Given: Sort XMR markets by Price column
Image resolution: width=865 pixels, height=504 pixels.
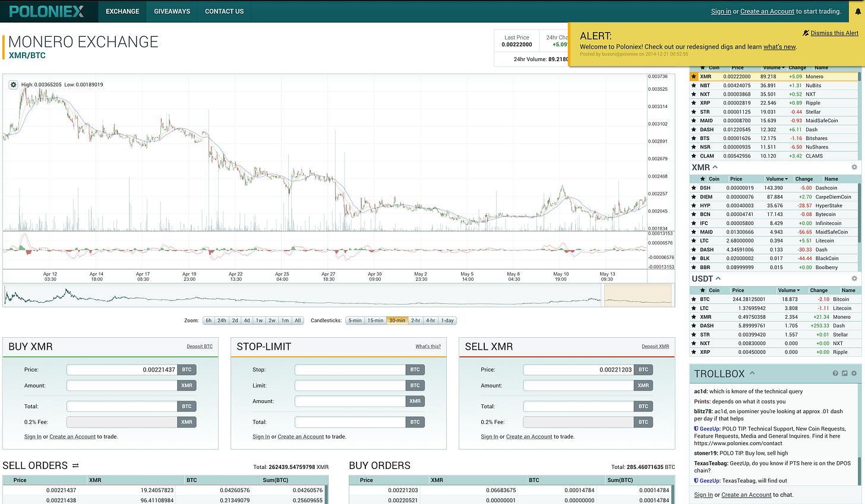Looking at the screenshot, I should pyautogui.click(x=736, y=179).
